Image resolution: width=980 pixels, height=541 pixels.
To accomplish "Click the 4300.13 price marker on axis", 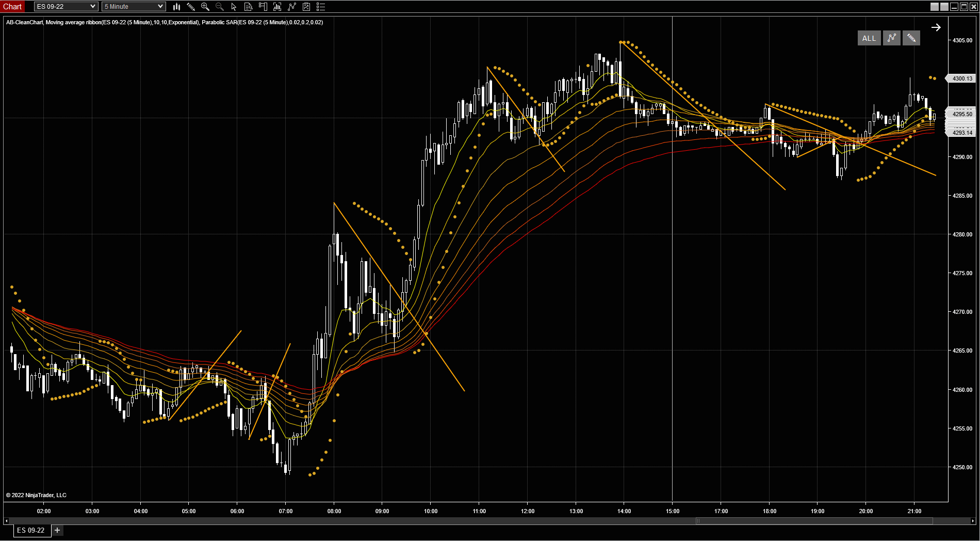I will [961, 78].
